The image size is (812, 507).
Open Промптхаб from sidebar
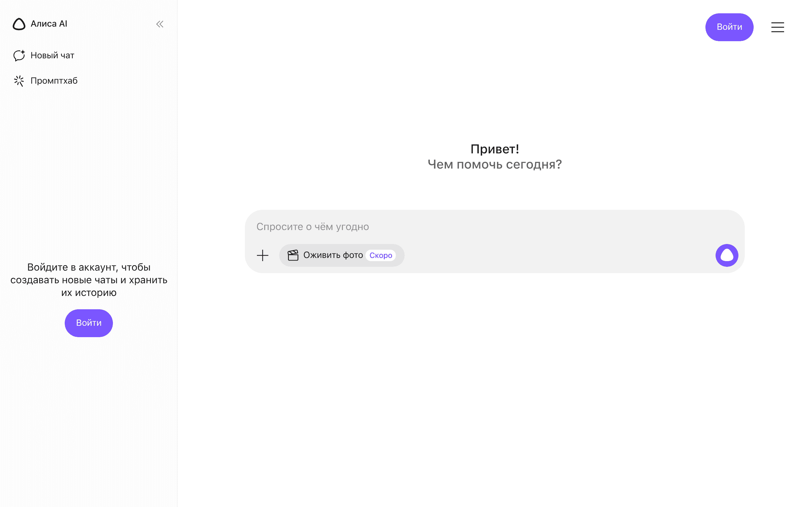(54, 81)
